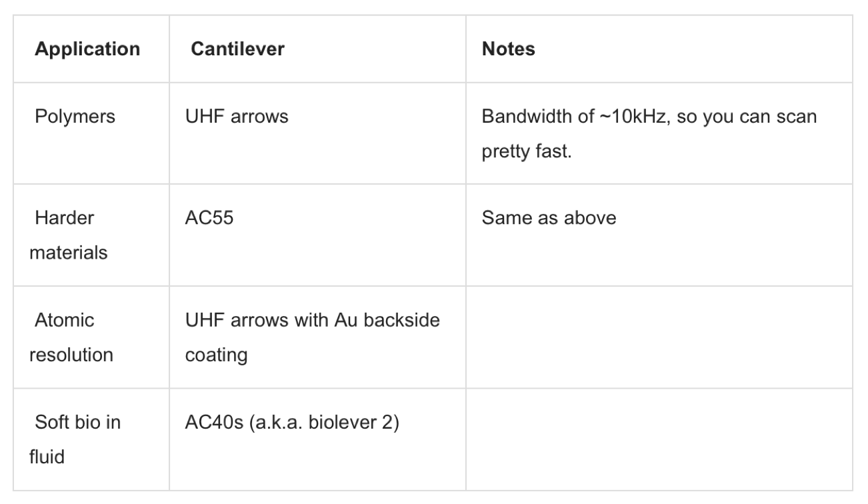Click the word 'coating' in Cantilever column

tap(216, 355)
